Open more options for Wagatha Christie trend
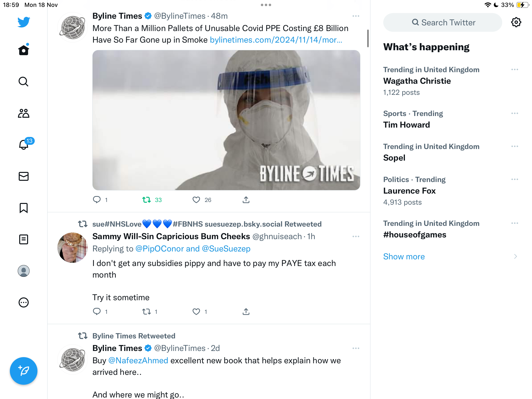Viewport: 532px width, 399px height. pos(515,70)
